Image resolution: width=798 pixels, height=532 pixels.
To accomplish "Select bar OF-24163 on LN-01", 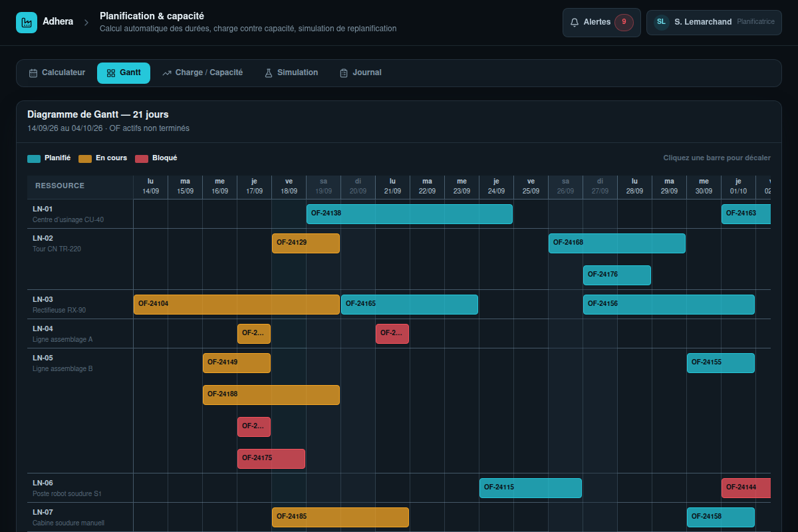I will (746, 213).
